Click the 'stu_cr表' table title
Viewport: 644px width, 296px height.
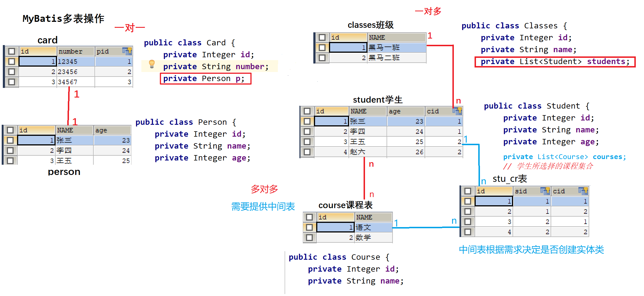(510, 179)
